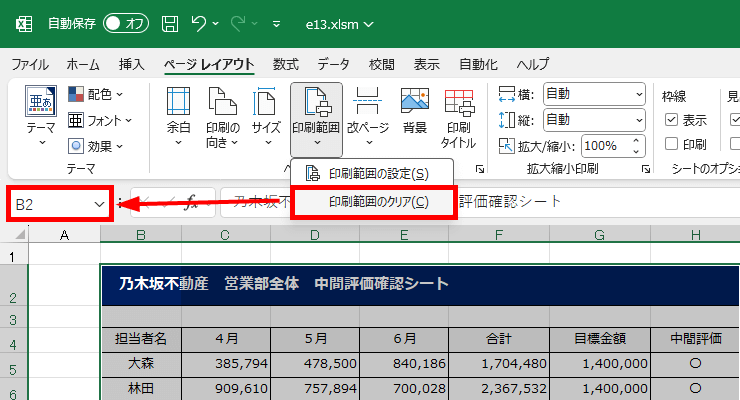The width and height of the screenshot is (740, 400).
Task: Click the Excel application icon
Action: [24, 24]
